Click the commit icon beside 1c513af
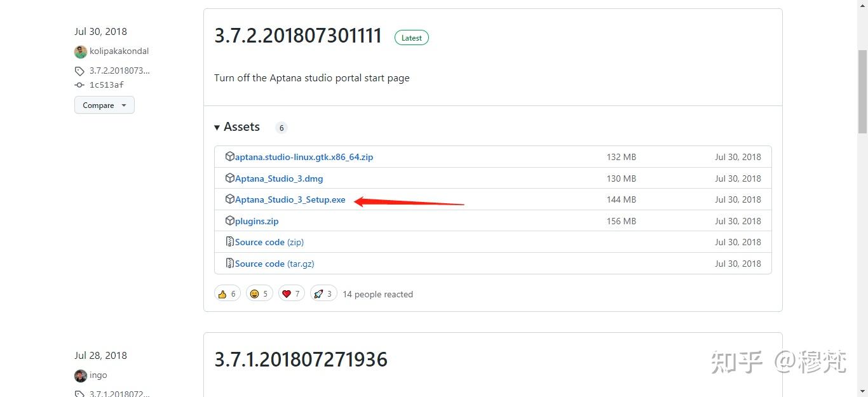Viewport: 868px width, 397px height. [78, 84]
